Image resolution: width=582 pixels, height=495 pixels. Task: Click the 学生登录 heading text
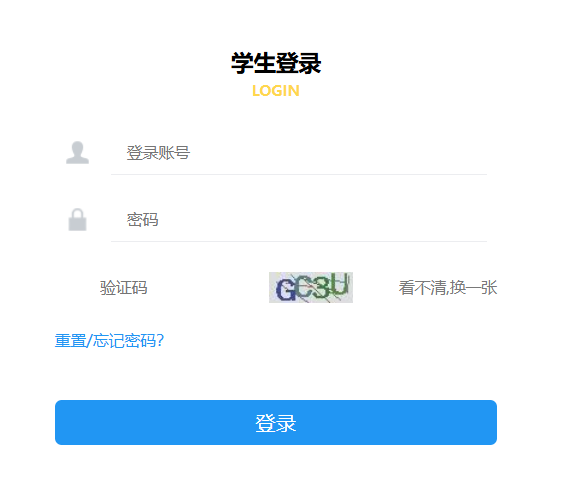(x=276, y=63)
